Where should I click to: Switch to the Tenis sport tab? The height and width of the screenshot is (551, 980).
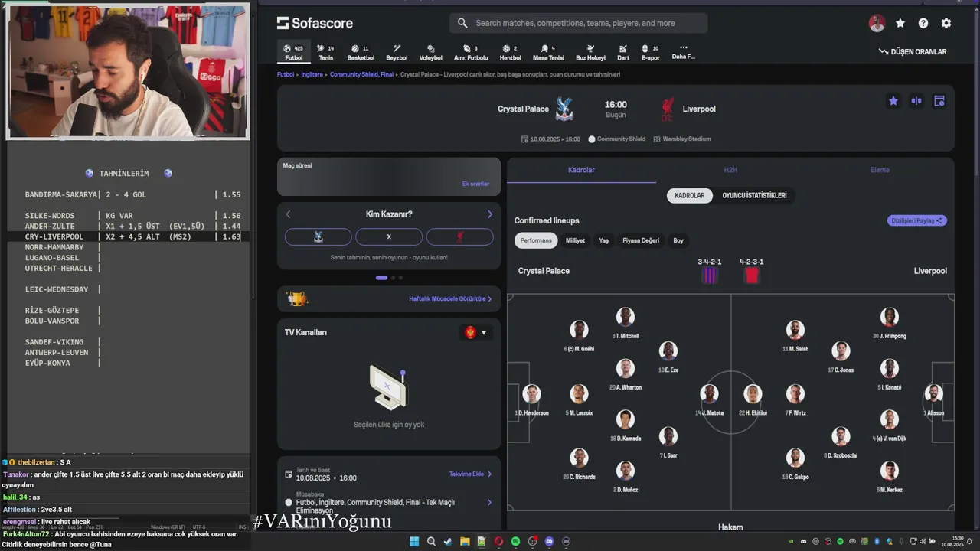325,53
